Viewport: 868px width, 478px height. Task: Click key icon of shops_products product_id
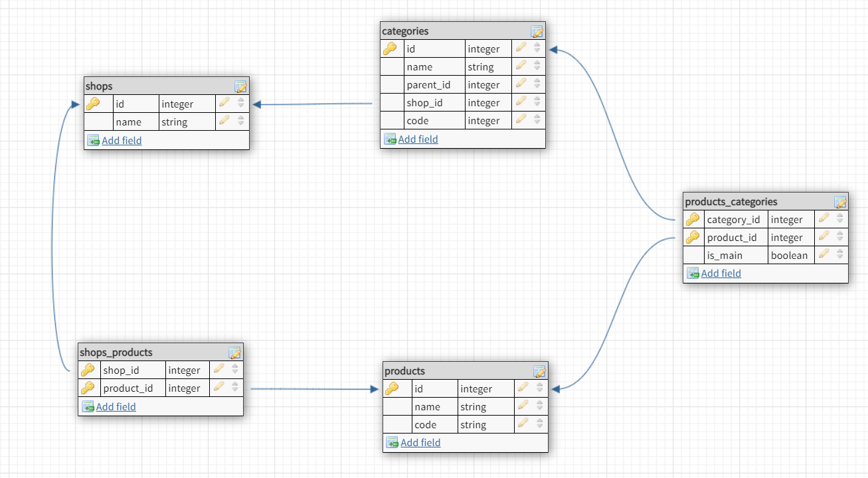coord(88,388)
